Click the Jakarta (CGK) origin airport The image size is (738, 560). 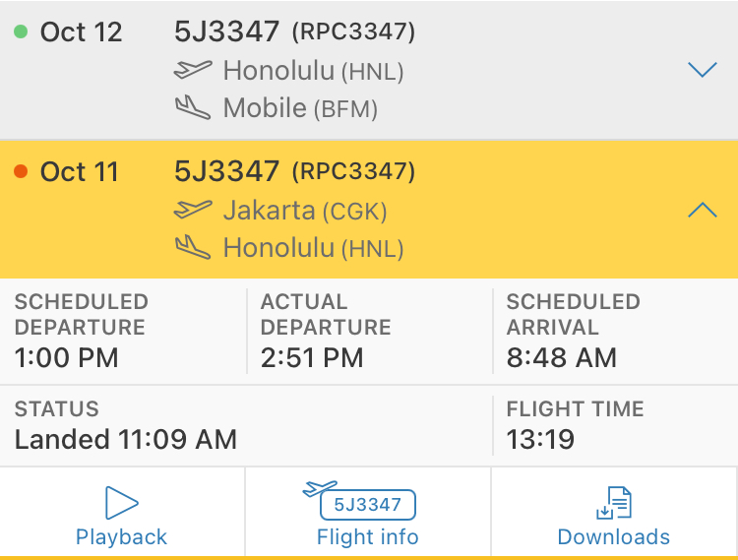pos(305,211)
